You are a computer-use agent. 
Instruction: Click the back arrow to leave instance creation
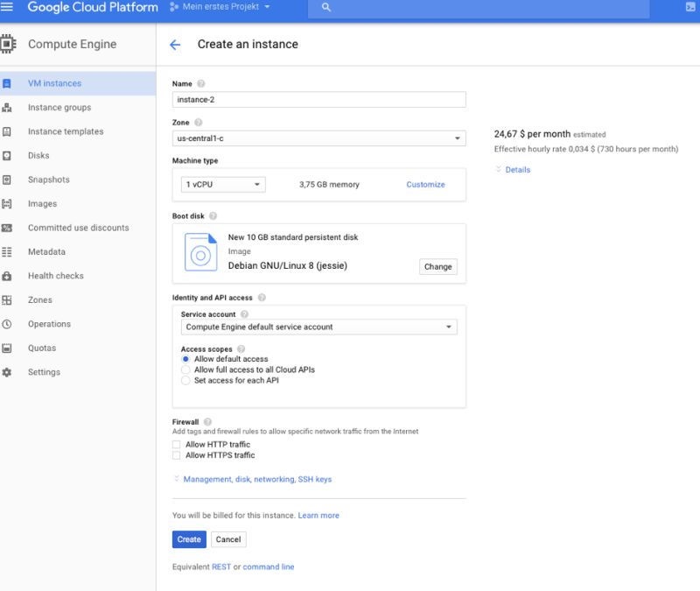[x=177, y=43]
